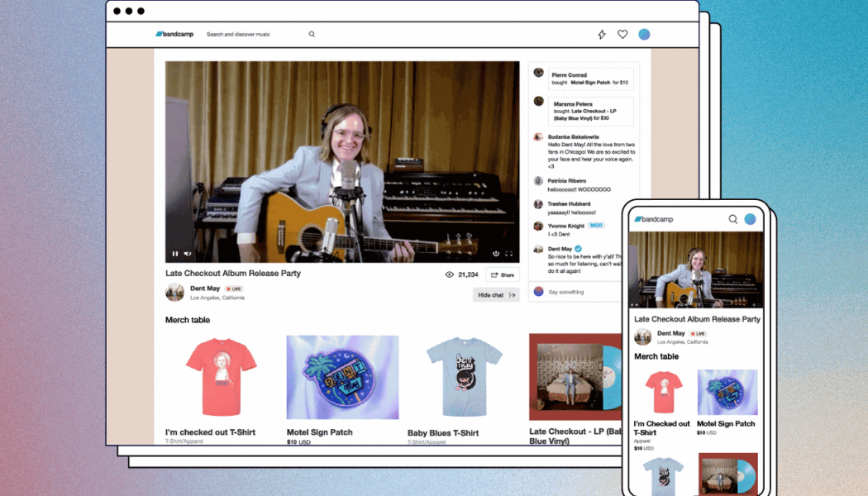Click the eye icon beside the viewer count
Image resolution: width=868 pixels, height=496 pixels.
tap(449, 274)
